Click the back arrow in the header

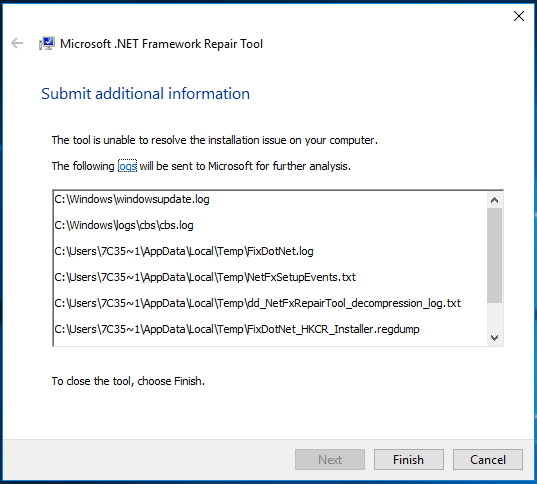[17, 43]
